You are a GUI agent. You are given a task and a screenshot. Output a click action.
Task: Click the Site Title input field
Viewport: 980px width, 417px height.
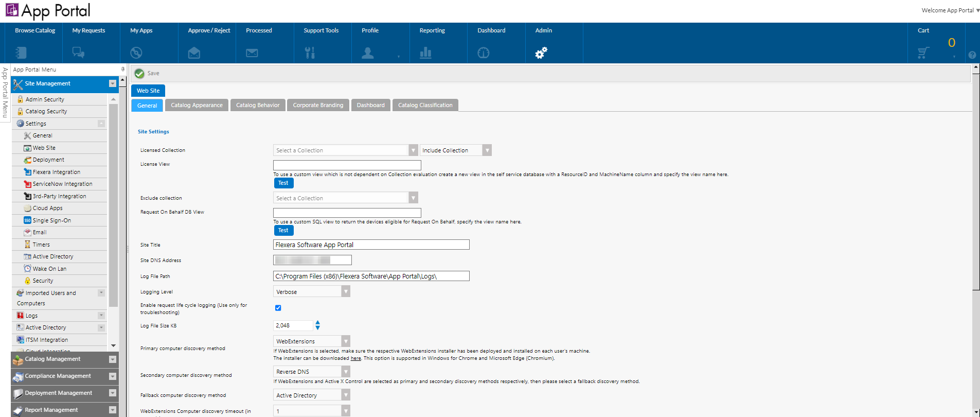[x=371, y=245]
